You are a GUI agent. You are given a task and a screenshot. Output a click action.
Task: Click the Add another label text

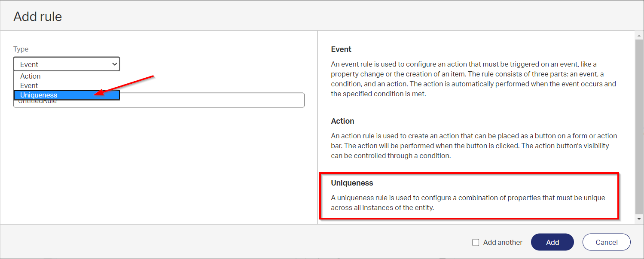coord(503,242)
